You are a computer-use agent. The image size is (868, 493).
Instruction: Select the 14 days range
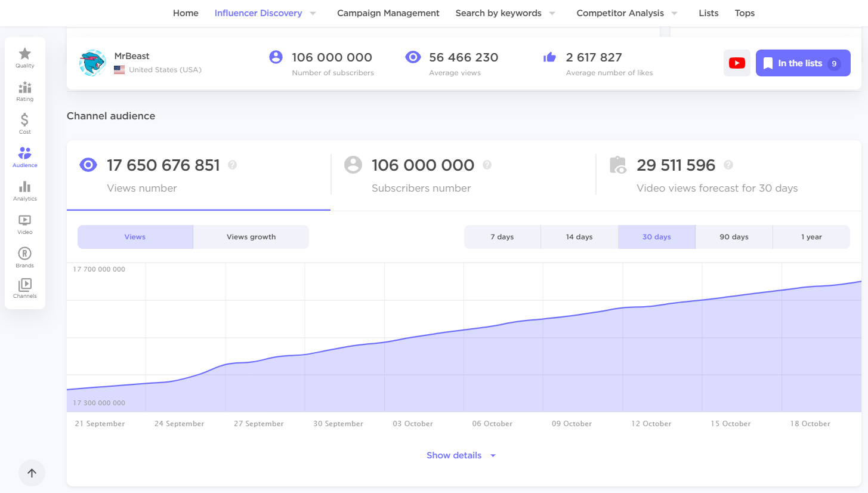tap(579, 237)
